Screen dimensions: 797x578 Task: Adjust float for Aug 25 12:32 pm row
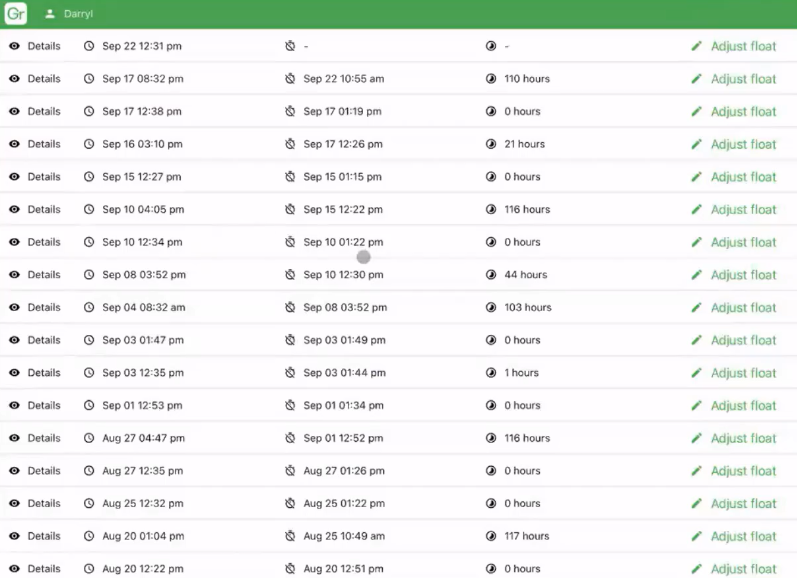[x=742, y=504]
